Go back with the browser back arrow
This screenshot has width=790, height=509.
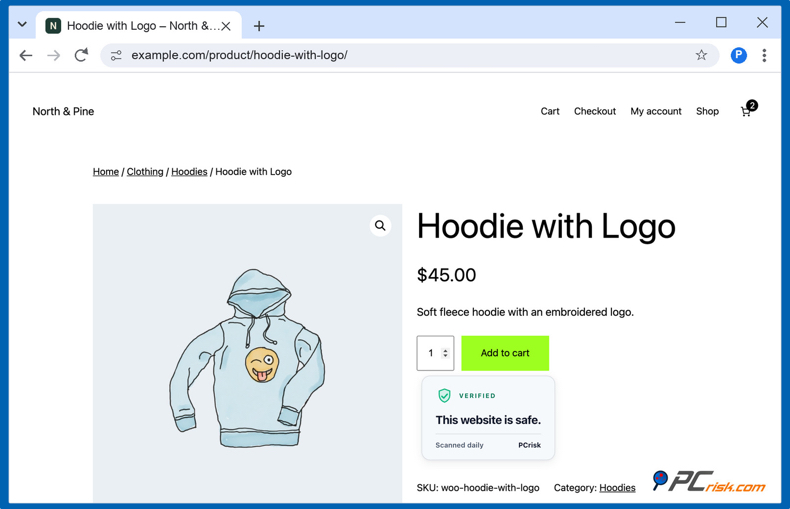[x=26, y=55]
